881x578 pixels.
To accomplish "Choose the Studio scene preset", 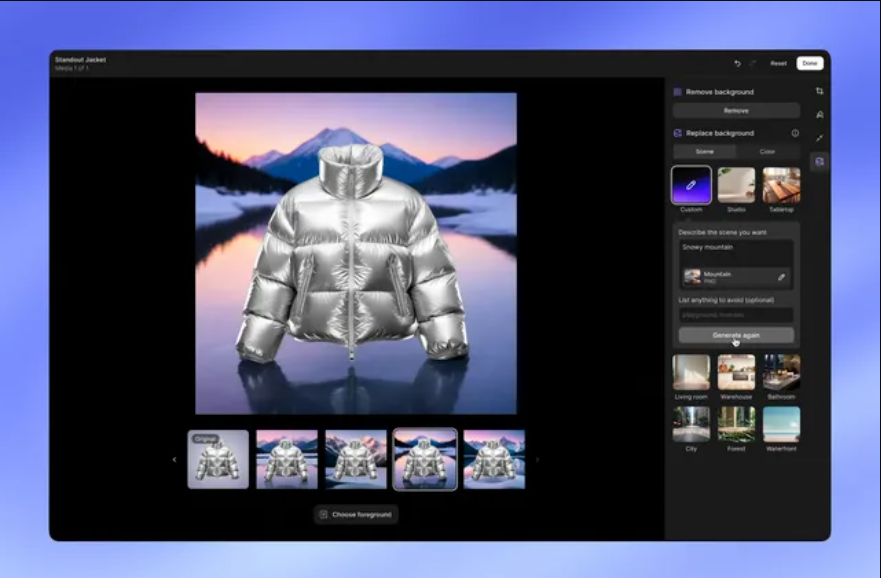I will (736, 185).
